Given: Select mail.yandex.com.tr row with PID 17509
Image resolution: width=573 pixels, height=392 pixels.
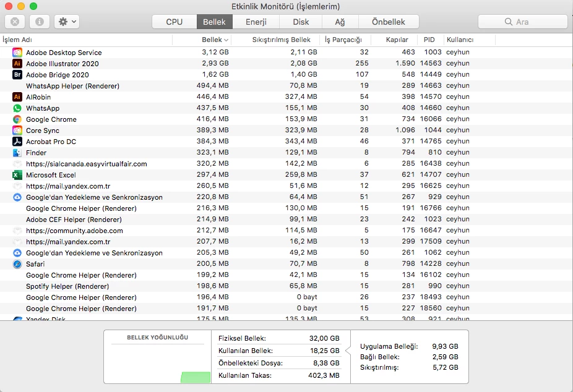Looking at the screenshot, I should (286, 242).
